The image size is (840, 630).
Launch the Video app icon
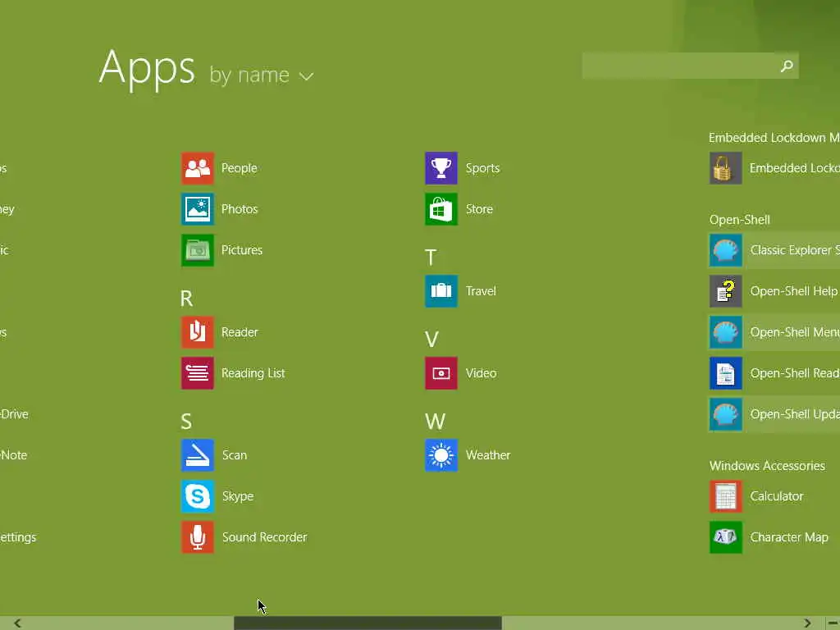pyautogui.click(x=441, y=373)
